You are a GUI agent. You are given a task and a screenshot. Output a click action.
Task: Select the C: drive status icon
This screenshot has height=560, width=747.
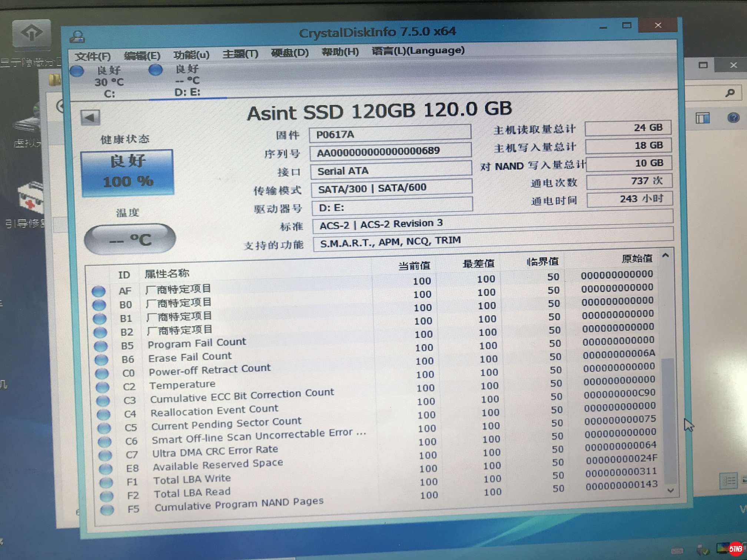click(x=77, y=71)
